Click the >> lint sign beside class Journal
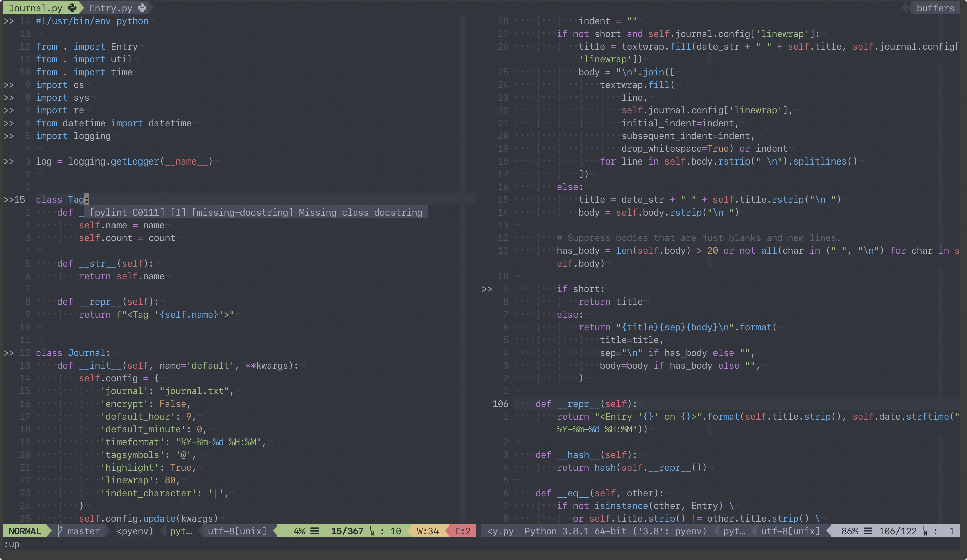967x560 pixels. (9, 353)
